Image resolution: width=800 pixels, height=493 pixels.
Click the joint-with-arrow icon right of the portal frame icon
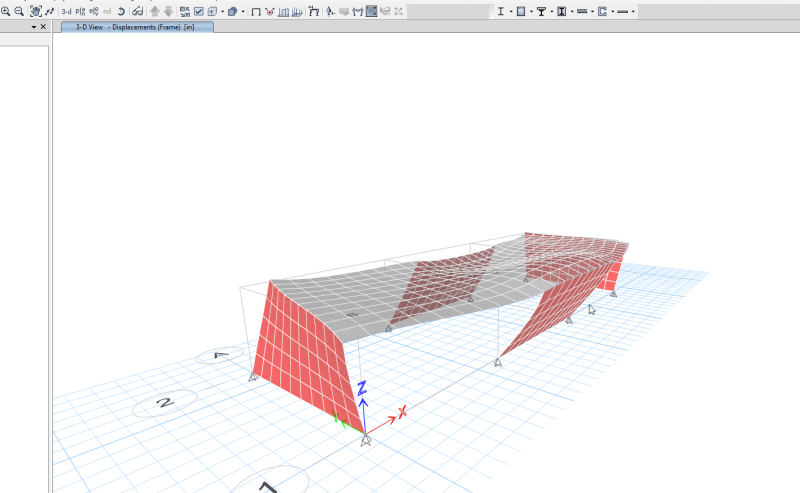click(330, 11)
